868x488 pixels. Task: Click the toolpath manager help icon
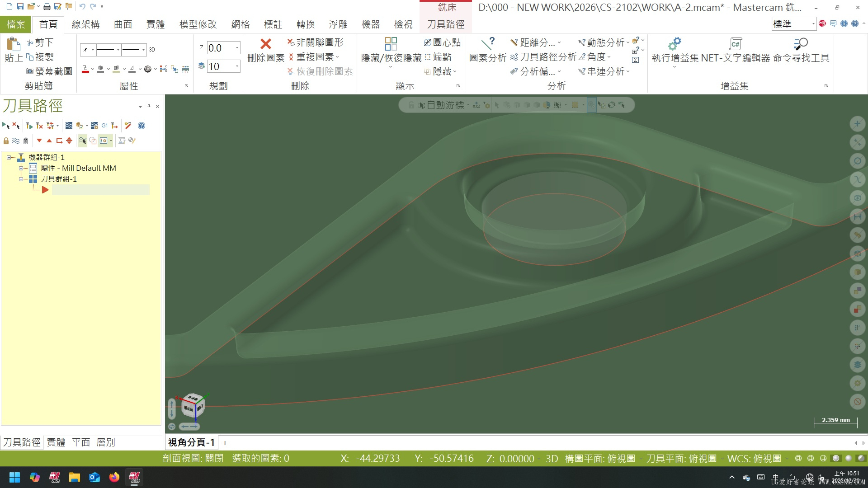coord(142,126)
